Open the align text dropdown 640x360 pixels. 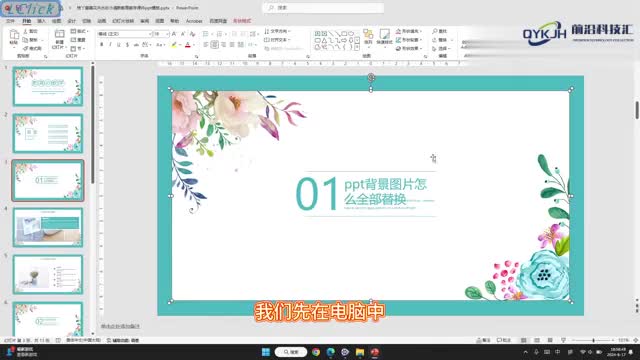[x=278, y=40]
